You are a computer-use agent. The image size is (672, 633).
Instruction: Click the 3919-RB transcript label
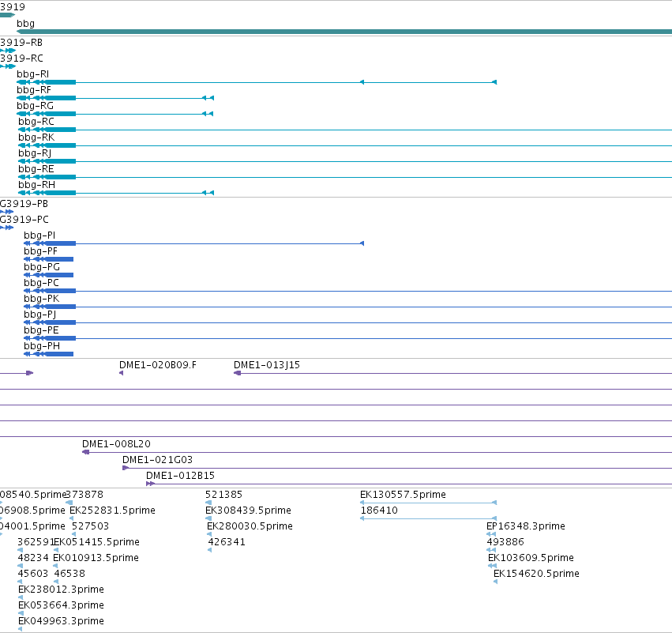tap(21, 43)
